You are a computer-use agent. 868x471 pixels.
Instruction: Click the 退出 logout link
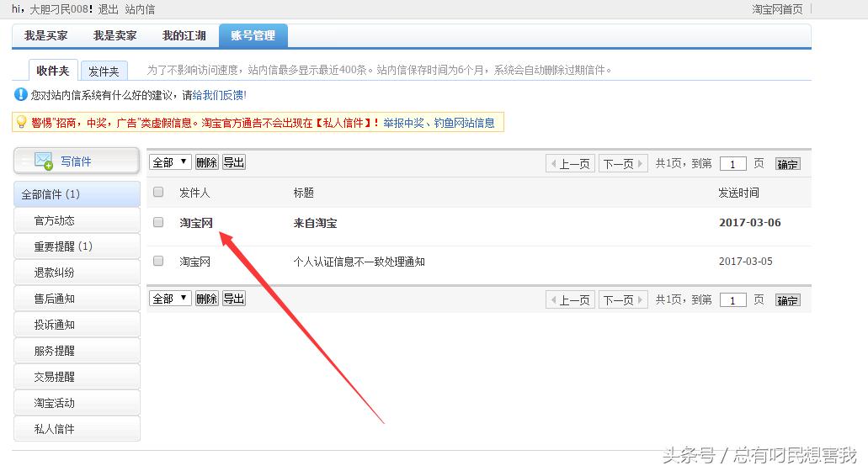pos(108,9)
